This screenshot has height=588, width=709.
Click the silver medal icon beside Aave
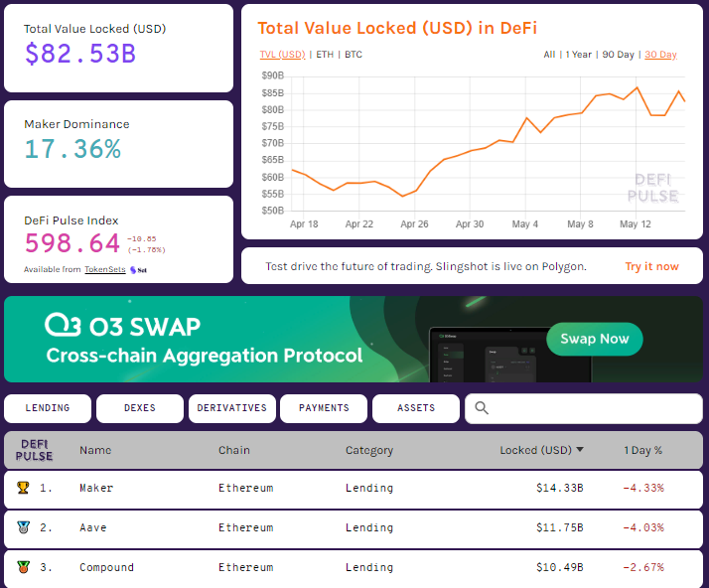coord(23,527)
